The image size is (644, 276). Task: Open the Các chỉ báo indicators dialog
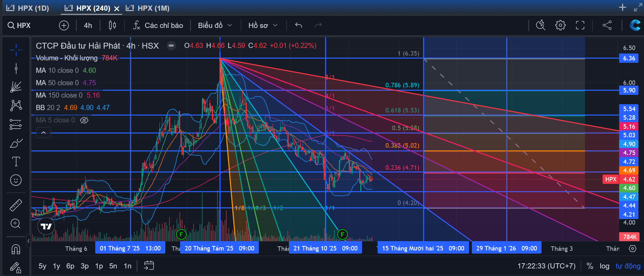[158, 25]
